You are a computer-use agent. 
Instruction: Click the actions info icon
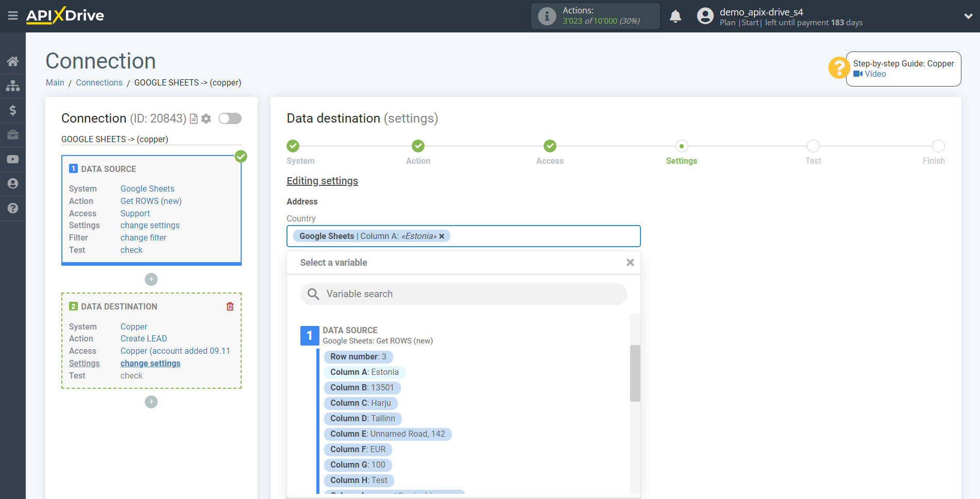click(547, 16)
